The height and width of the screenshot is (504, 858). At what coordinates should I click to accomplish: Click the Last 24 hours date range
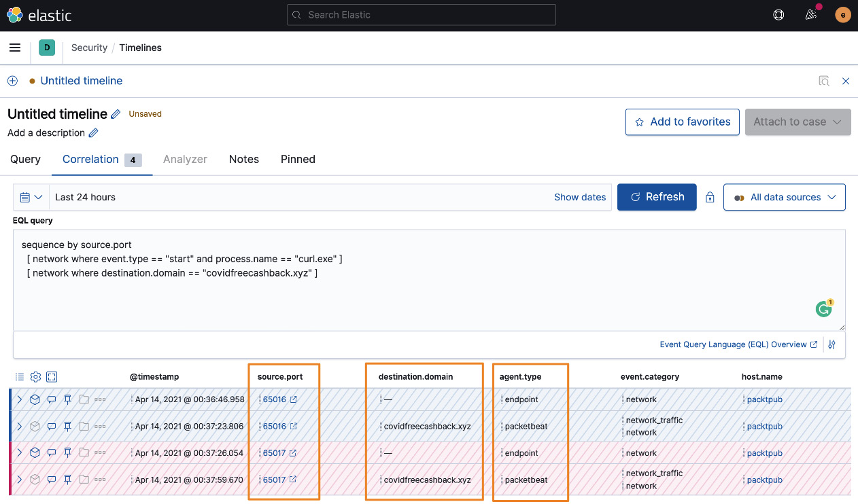(85, 197)
